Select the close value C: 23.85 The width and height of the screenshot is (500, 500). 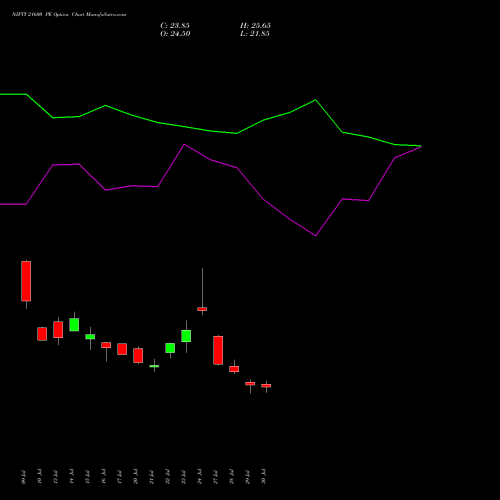175,26
